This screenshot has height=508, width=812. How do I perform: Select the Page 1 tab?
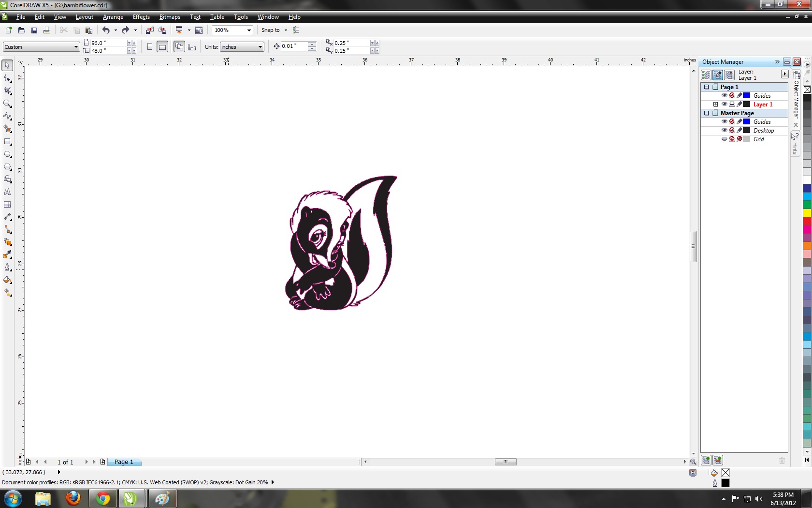[124, 462]
